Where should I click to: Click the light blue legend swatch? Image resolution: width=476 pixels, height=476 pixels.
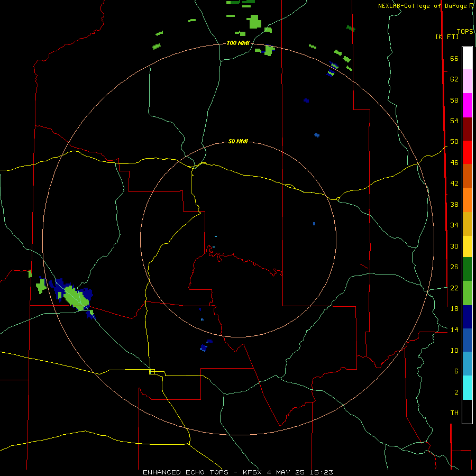(x=467, y=364)
